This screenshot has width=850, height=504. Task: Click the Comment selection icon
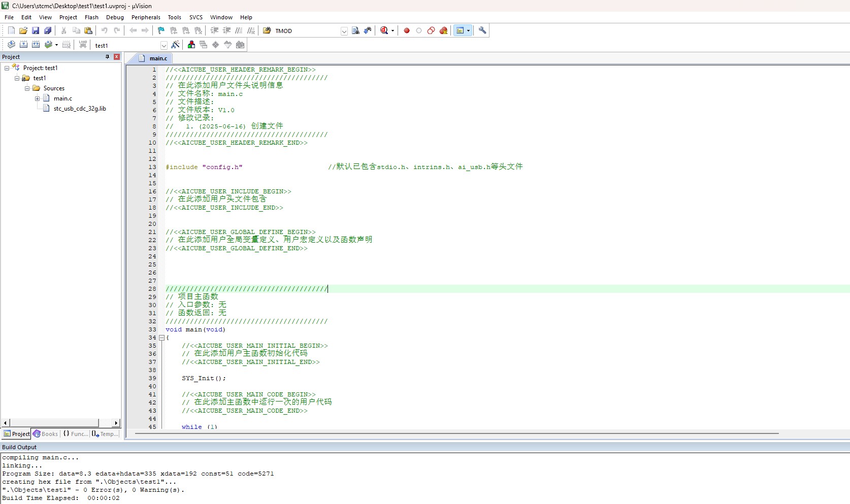[x=239, y=30]
